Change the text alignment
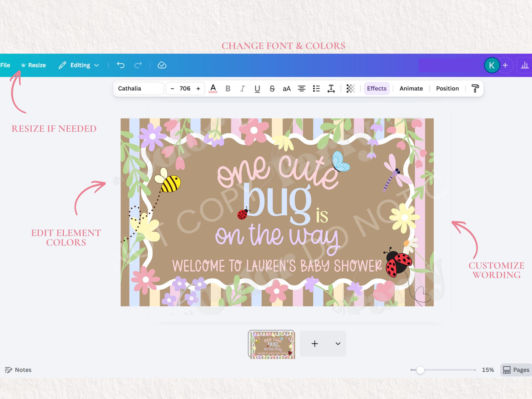 click(302, 88)
